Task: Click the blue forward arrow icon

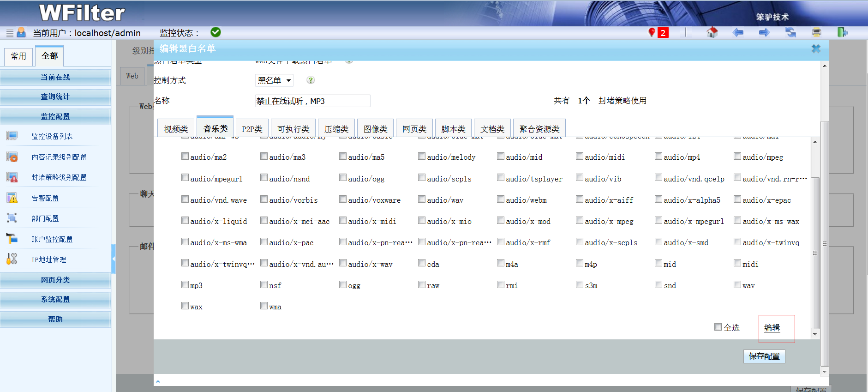Action: point(764,32)
